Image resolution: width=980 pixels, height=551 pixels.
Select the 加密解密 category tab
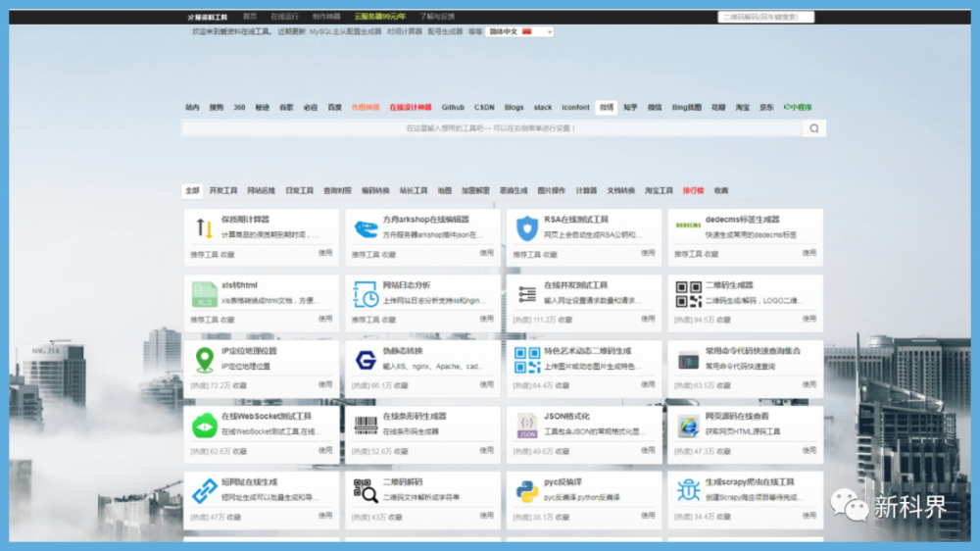(475, 191)
